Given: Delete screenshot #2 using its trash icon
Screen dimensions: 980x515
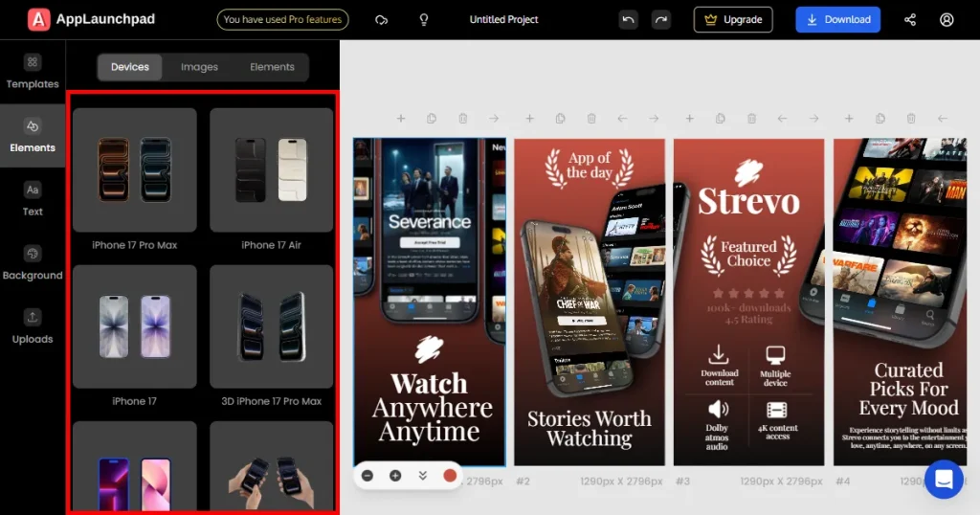Looking at the screenshot, I should [x=591, y=119].
